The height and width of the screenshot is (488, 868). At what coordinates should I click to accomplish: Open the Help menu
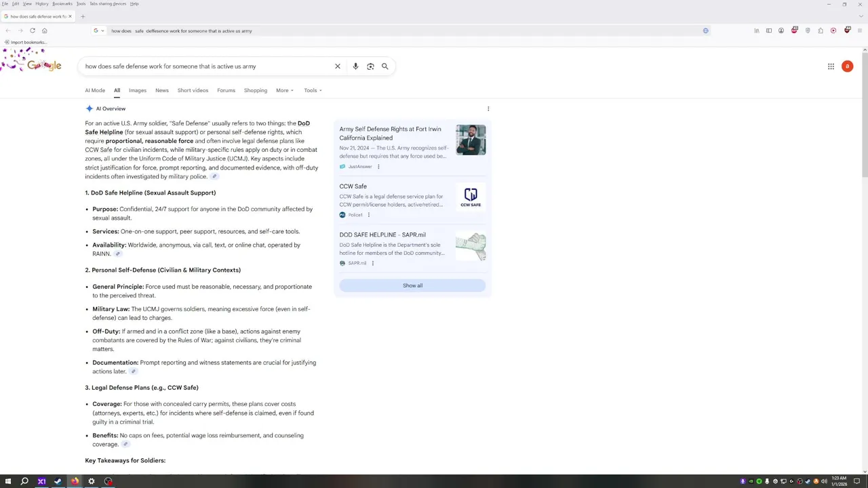click(x=134, y=3)
